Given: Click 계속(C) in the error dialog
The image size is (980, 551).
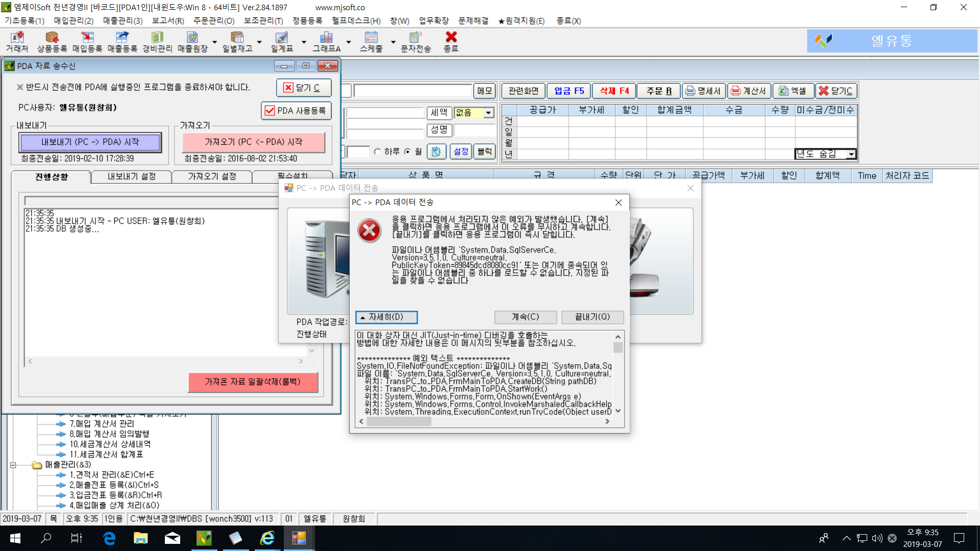Looking at the screenshot, I should pyautogui.click(x=525, y=317).
